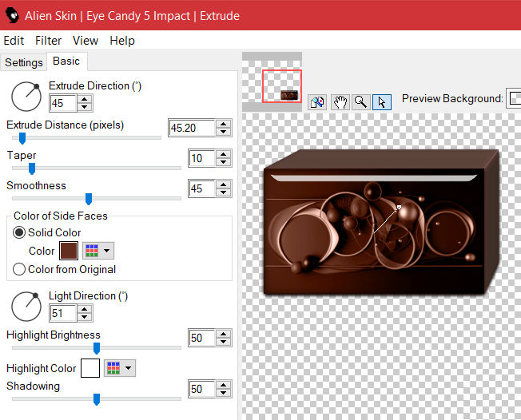Image resolution: width=521 pixels, height=420 pixels.
Task: Open the Help menu
Action: click(122, 41)
